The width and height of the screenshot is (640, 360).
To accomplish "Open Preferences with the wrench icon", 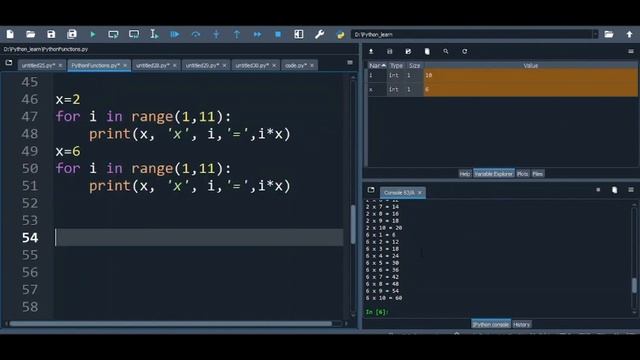I will tap(320, 34).
